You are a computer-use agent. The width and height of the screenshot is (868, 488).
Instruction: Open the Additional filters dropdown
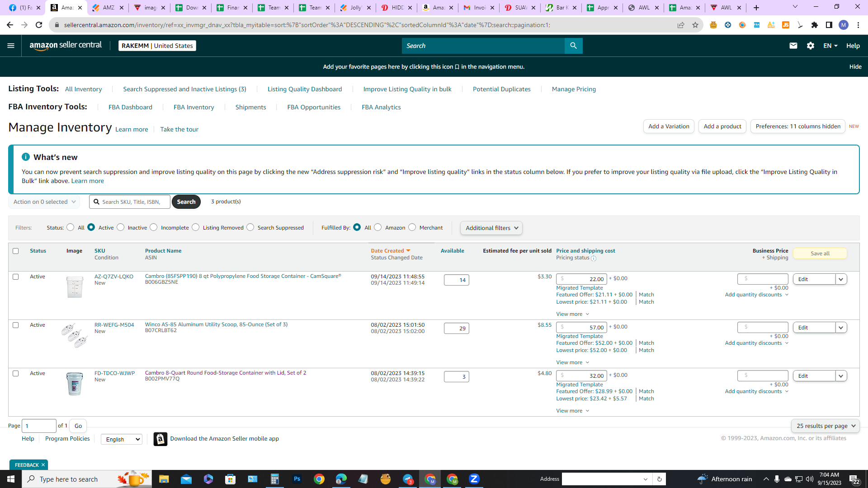coord(491,228)
